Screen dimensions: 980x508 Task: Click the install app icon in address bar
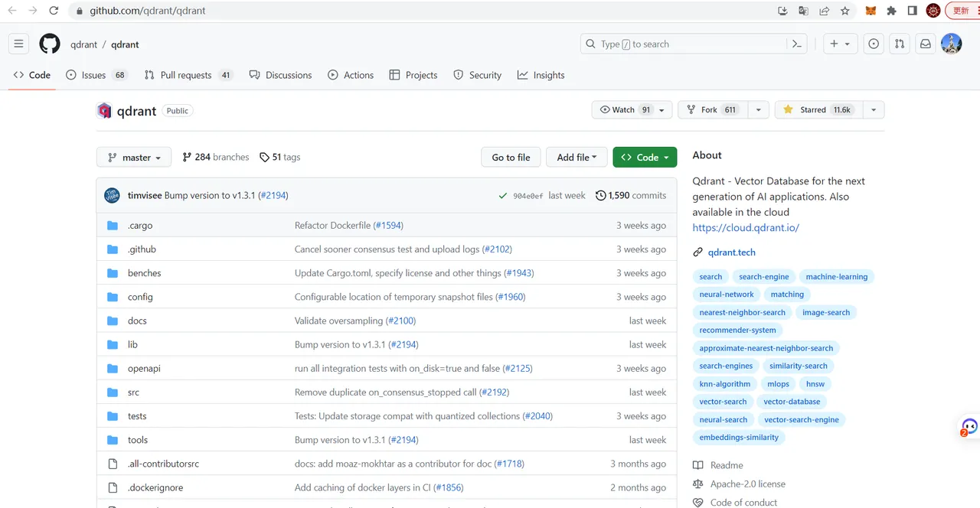pos(782,11)
